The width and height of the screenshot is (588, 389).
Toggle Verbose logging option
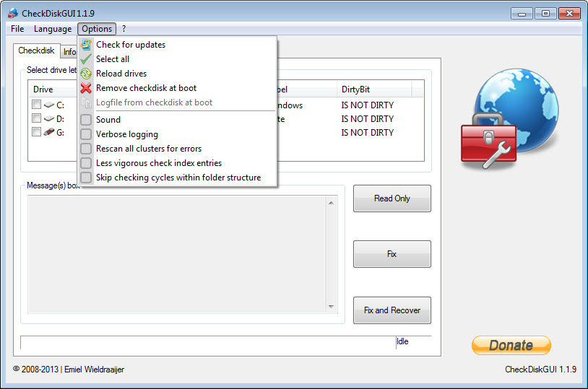coord(86,134)
